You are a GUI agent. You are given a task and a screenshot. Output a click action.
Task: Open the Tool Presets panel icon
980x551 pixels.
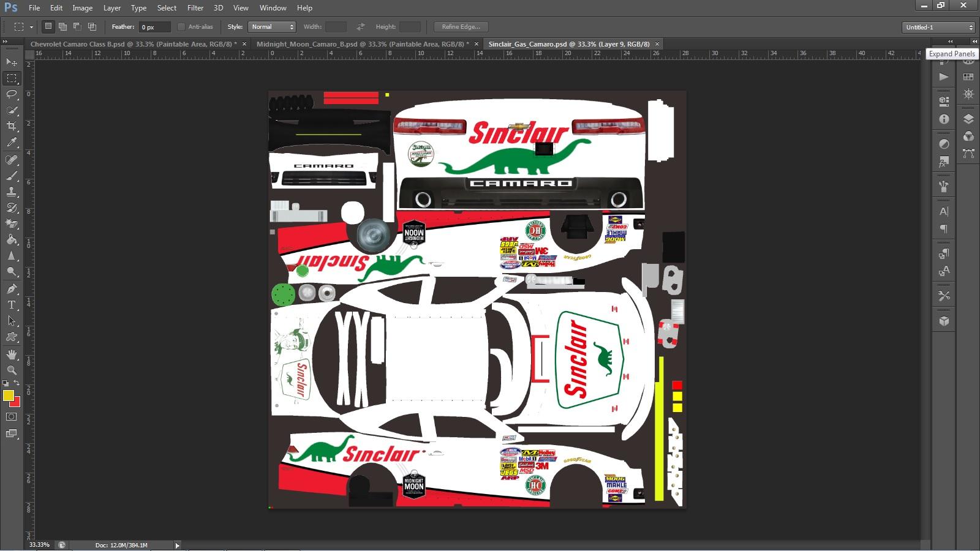click(x=944, y=296)
